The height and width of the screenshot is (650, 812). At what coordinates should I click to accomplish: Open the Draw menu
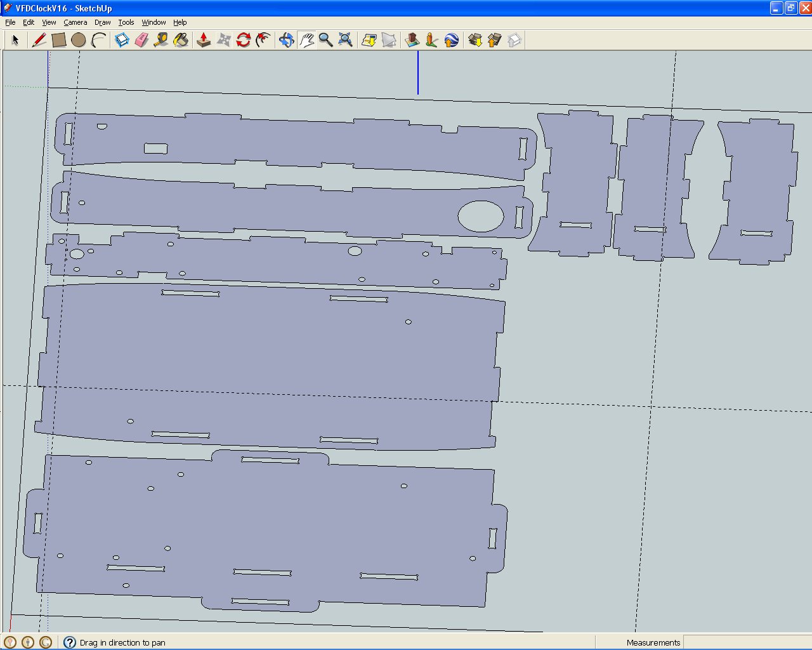pos(103,22)
